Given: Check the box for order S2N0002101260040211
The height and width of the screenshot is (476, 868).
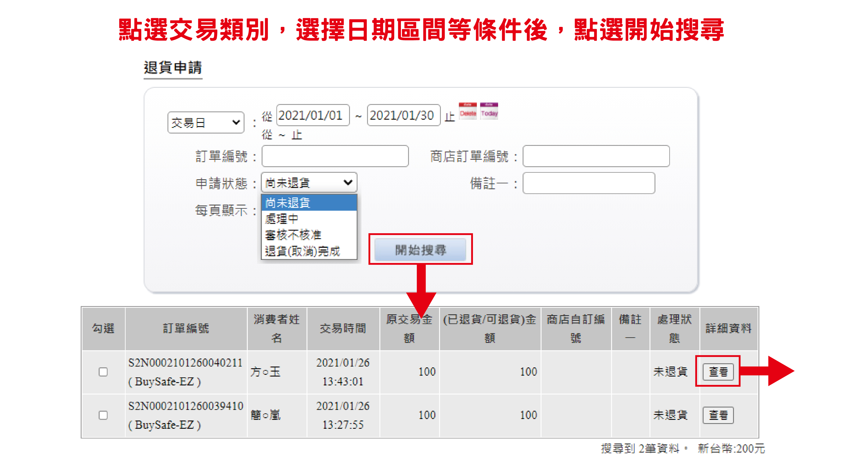Looking at the screenshot, I should click(x=103, y=372).
